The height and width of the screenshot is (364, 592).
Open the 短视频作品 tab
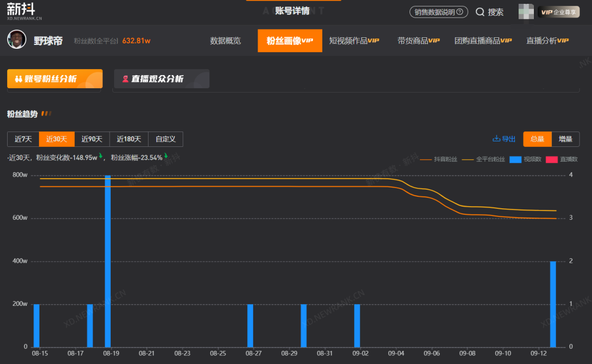pyautogui.click(x=354, y=41)
